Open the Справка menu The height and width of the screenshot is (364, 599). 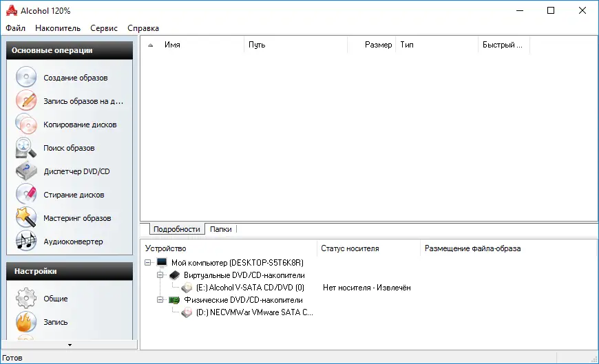click(x=143, y=28)
